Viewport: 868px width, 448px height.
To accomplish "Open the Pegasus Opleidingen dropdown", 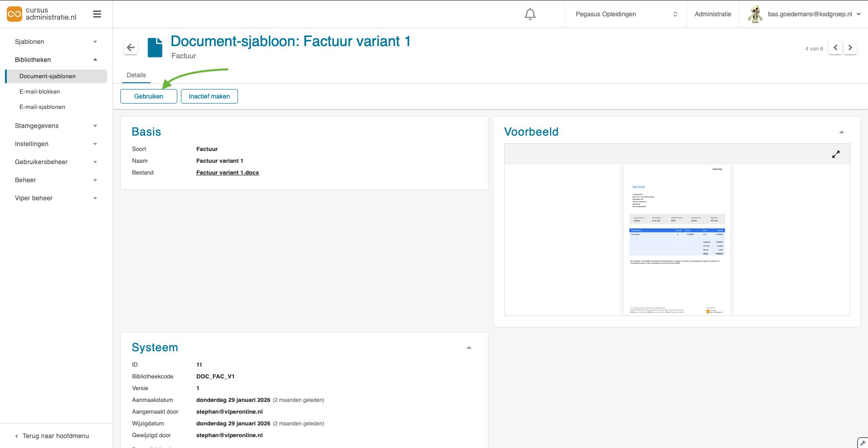I will pos(626,14).
